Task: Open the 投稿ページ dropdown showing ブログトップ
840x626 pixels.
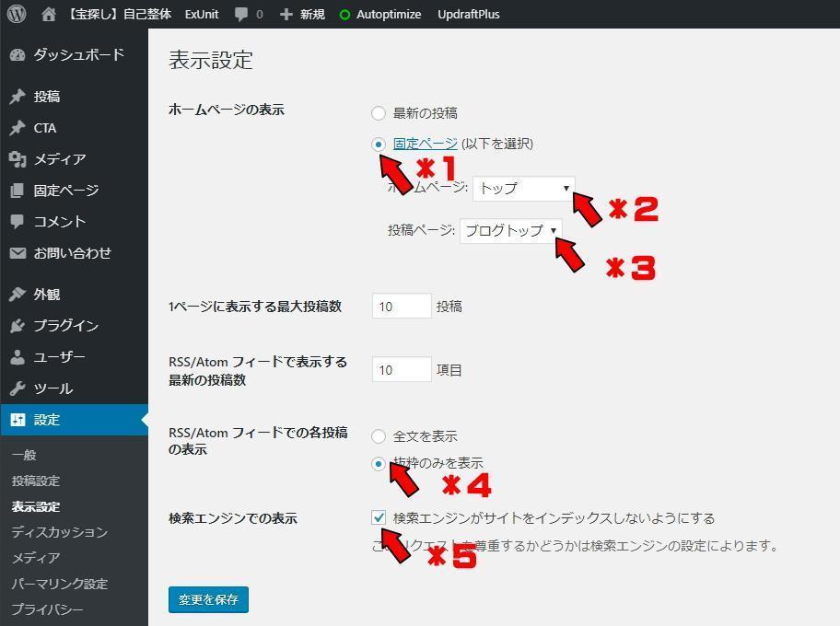Action: (510, 231)
